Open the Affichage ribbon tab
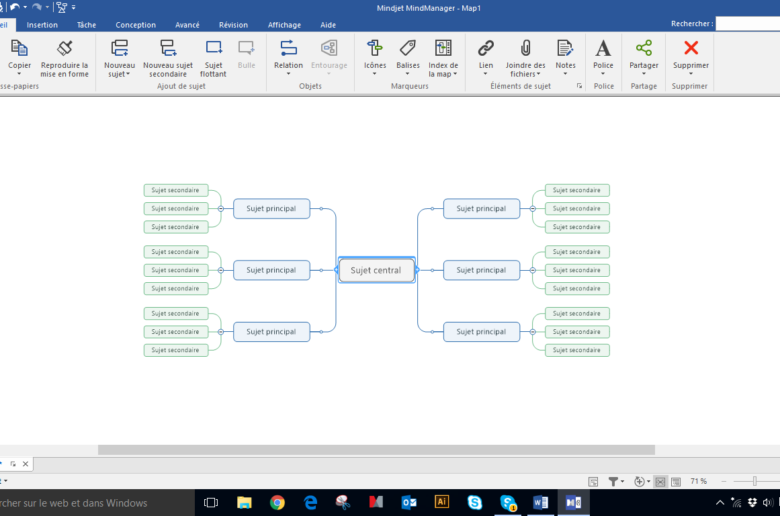Image resolution: width=780 pixels, height=516 pixels. click(284, 24)
